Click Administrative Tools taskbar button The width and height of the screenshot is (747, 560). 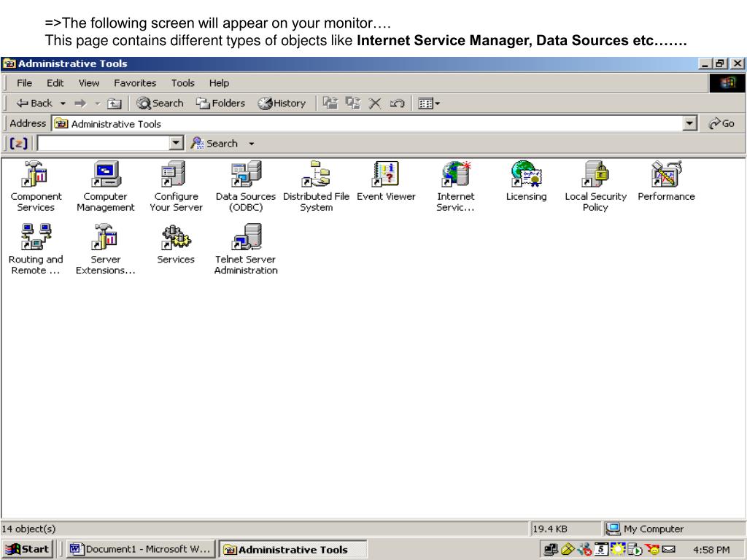coord(292,550)
